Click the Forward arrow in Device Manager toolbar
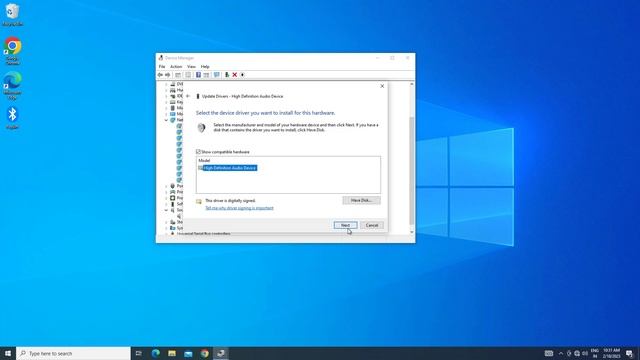Image resolution: width=640 pixels, height=360 pixels. pos(167,75)
